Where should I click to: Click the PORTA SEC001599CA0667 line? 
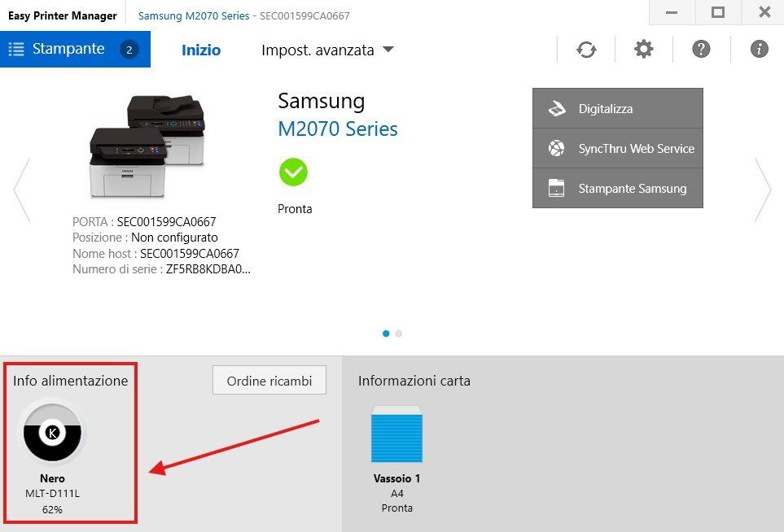[x=144, y=222]
